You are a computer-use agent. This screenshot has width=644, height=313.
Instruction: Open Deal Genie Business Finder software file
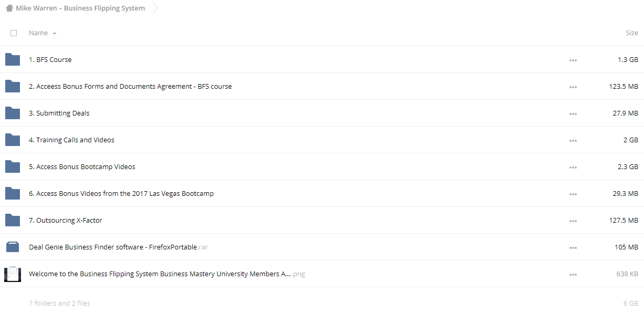click(118, 247)
